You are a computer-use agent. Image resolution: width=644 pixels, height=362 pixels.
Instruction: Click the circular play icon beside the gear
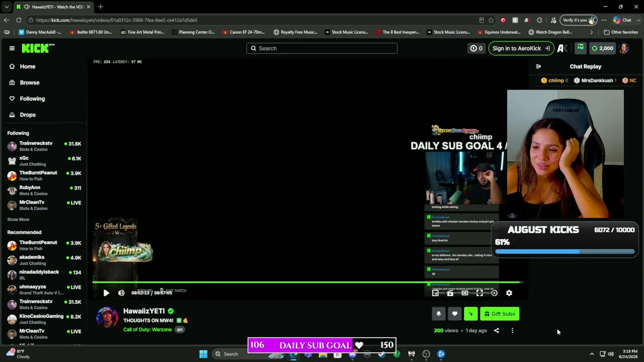[x=495, y=293]
